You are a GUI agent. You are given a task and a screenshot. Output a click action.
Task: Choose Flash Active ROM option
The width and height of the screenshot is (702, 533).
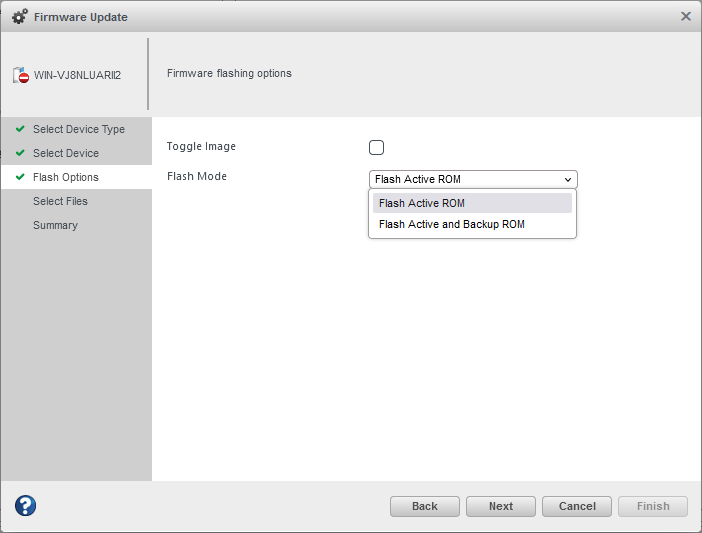coord(472,203)
